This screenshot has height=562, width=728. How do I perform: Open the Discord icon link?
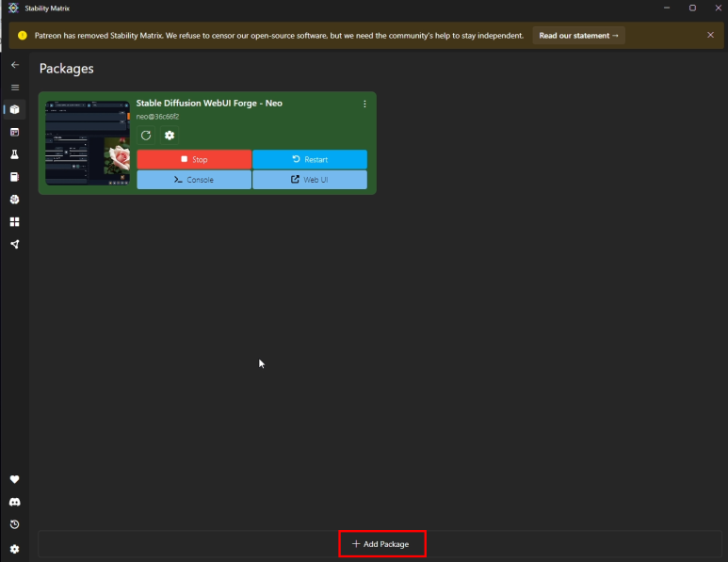[15, 502]
